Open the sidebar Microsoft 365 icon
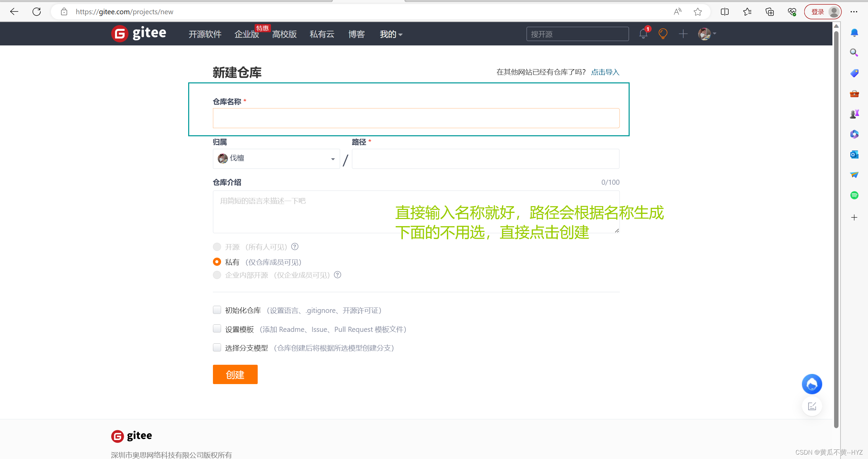This screenshot has height=459, width=868. [854, 134]
